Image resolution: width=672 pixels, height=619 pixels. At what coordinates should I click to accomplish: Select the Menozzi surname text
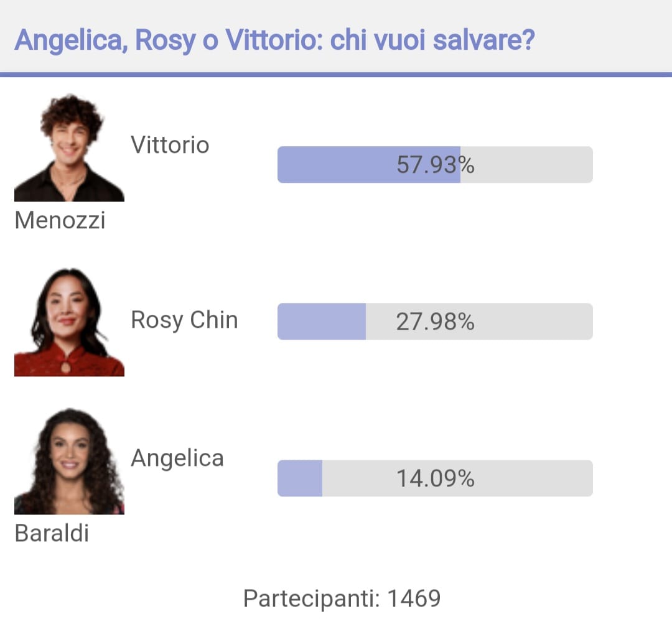[x=60, y=220]
